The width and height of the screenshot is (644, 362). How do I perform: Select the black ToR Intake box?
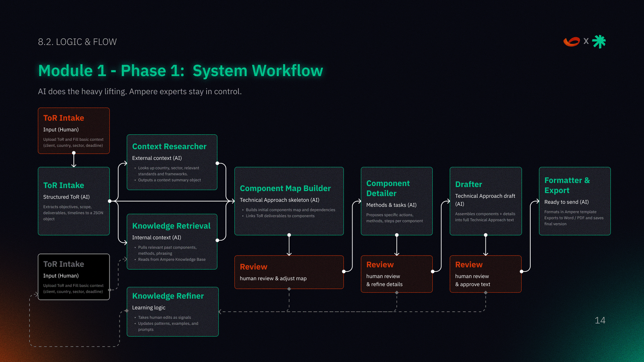coord(74,277)
